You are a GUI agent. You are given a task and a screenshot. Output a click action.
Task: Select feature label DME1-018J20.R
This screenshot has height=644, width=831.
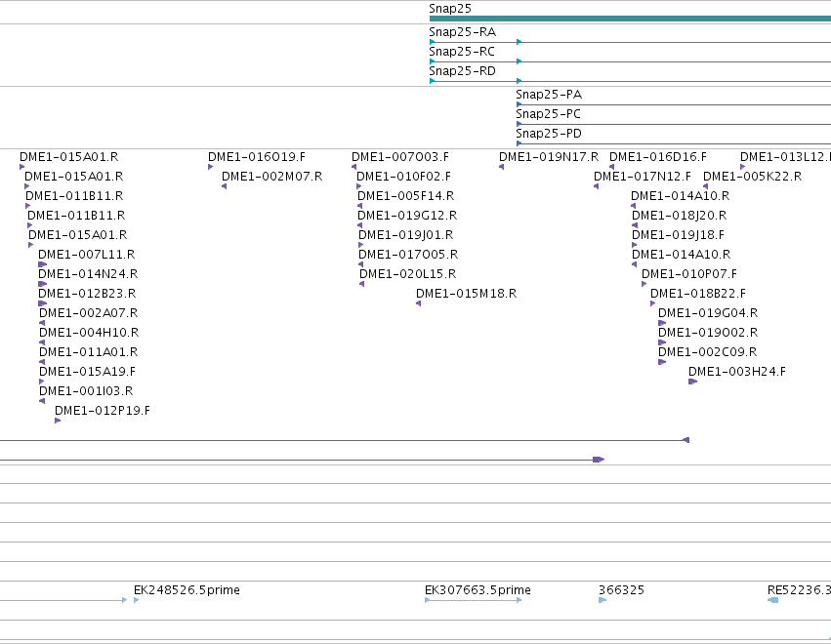[x=679, y=216]
